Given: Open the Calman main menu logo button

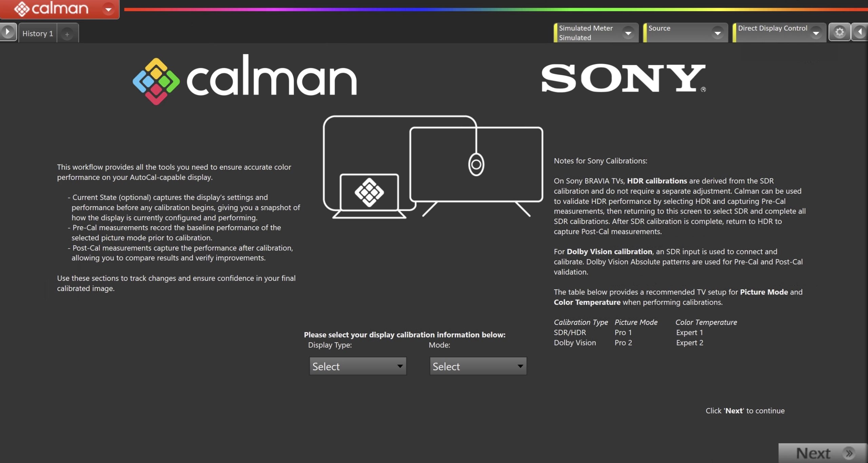Looking at the screenshot, I should 51,9.
